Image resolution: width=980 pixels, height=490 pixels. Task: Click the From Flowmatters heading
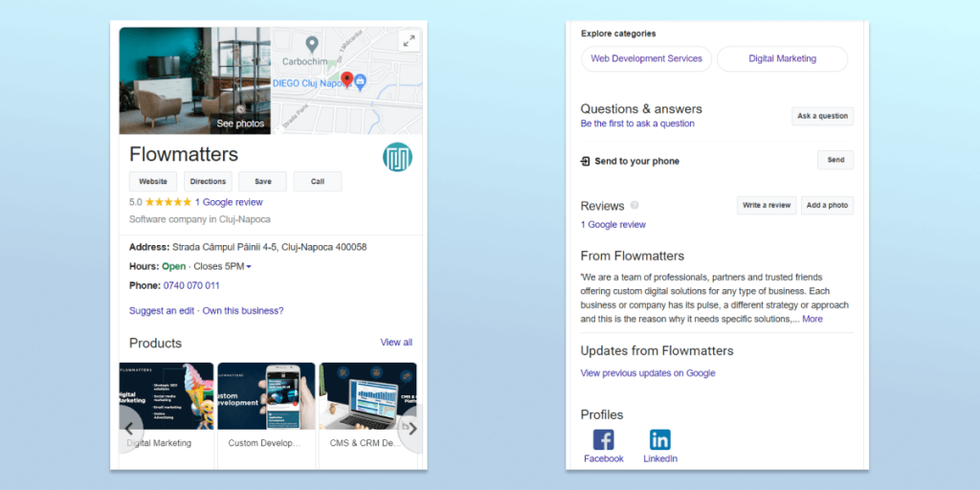[x=633, y=256]
